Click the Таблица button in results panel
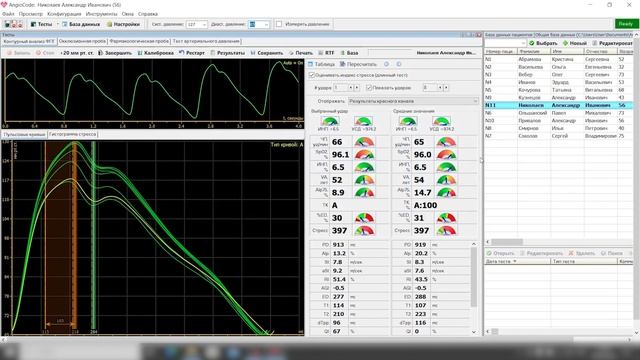This screenshot has width=640, height=360. 321,64
